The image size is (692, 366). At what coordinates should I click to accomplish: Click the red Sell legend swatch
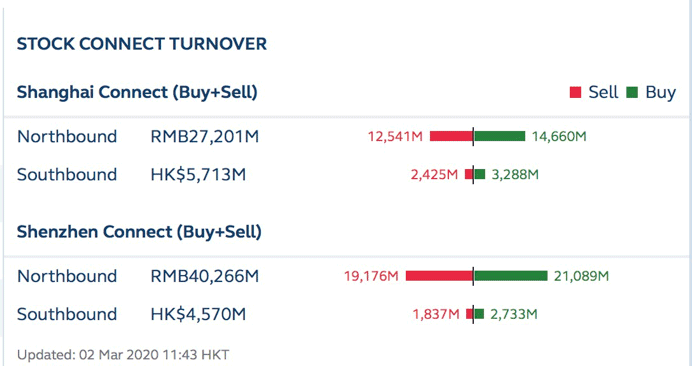coord(575,92)
